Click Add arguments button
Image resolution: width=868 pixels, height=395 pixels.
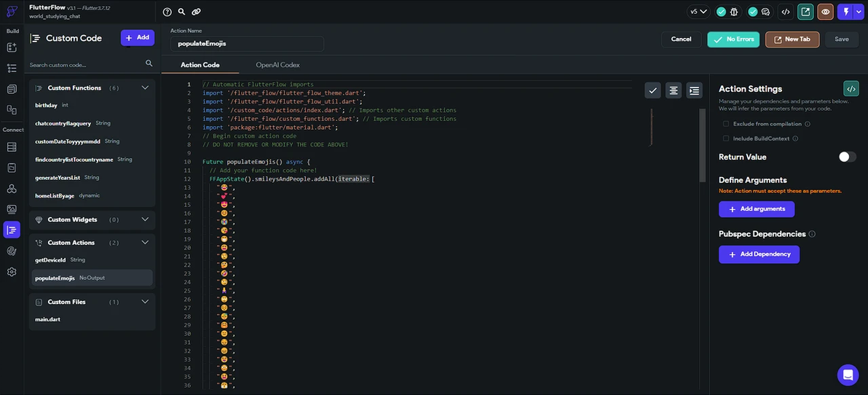point(757,209)
